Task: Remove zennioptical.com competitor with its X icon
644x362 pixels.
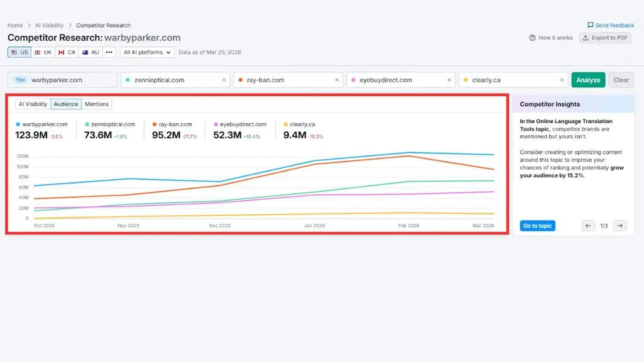Action: 224,80
